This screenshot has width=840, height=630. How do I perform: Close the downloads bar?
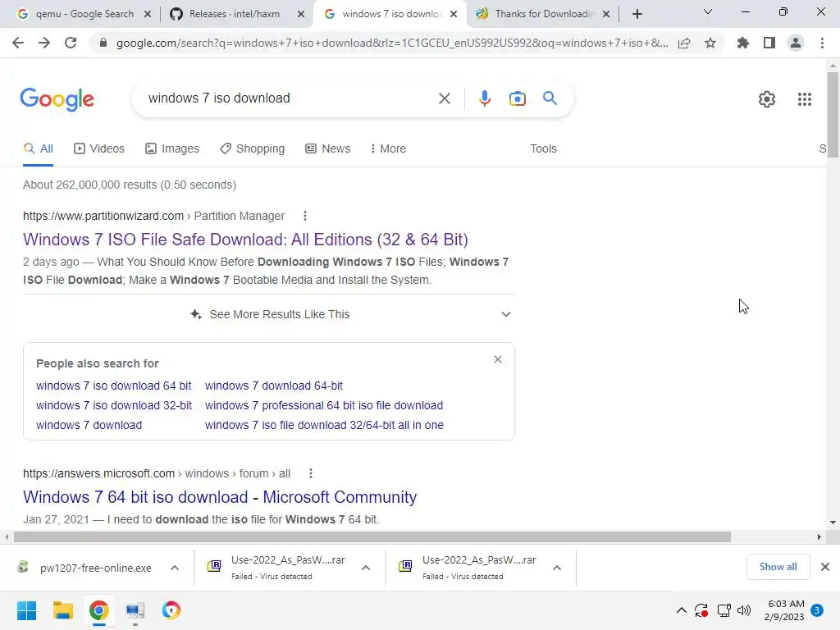coord(825,567)
